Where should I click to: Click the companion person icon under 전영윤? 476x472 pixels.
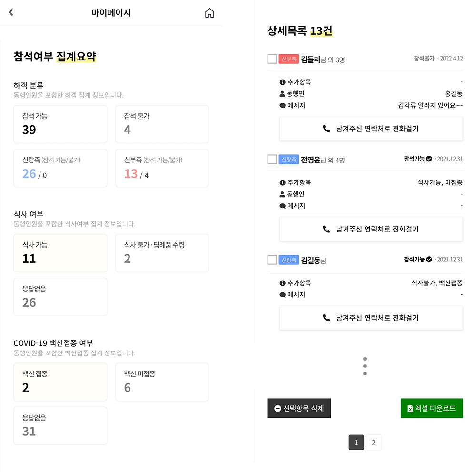click(283, 194)
